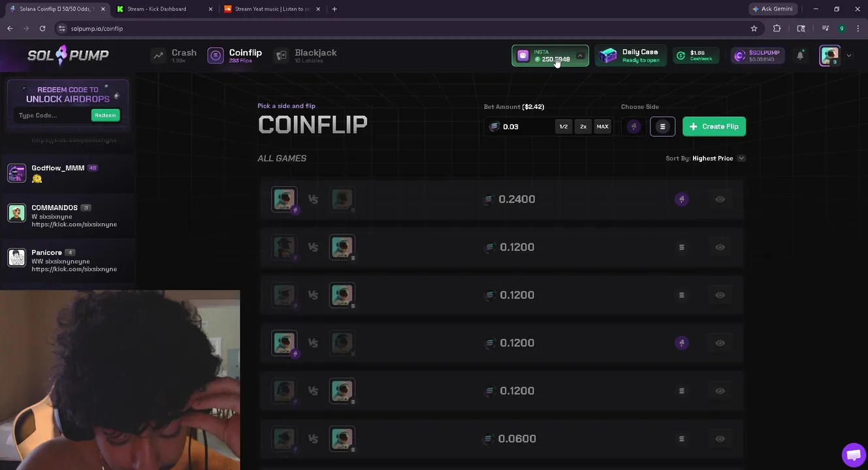View the 0.0600 game with eye icon

(720, 439)
